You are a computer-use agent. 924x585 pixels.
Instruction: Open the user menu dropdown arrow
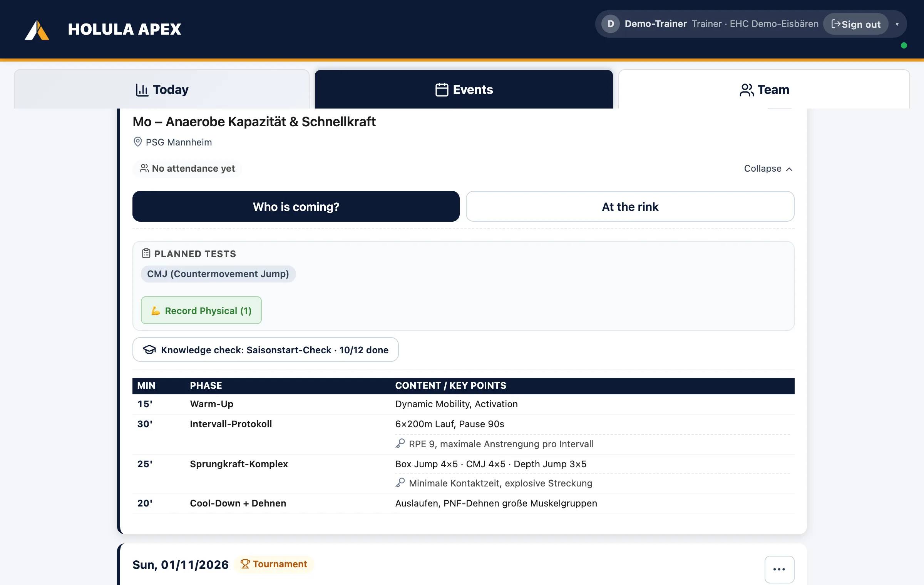pos(897,24)
